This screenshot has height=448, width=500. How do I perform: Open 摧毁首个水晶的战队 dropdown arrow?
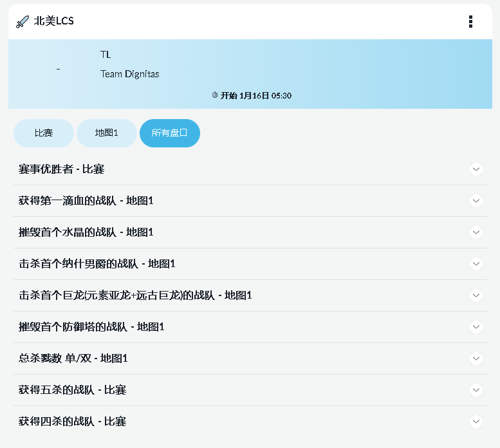[476, 232]
